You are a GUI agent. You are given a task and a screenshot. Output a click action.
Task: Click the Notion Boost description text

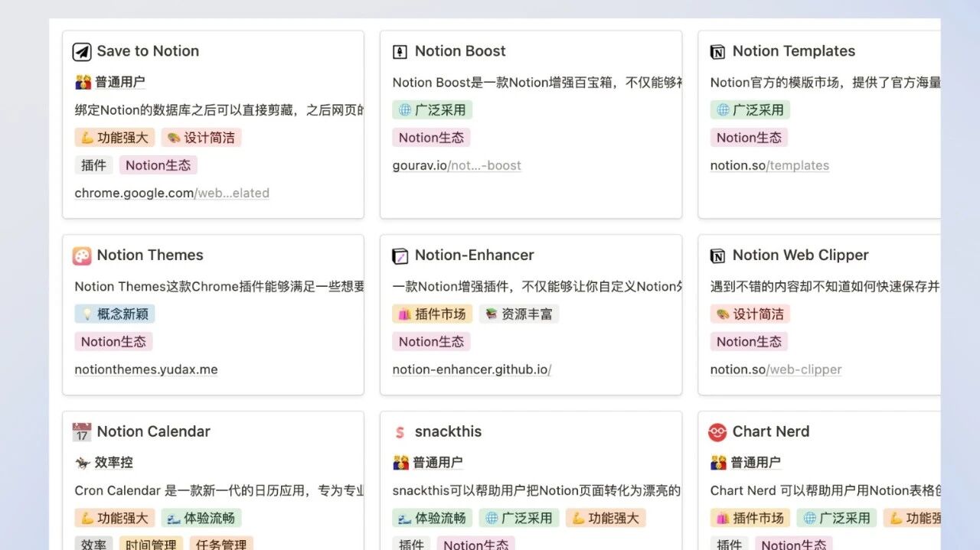(537, 82)
